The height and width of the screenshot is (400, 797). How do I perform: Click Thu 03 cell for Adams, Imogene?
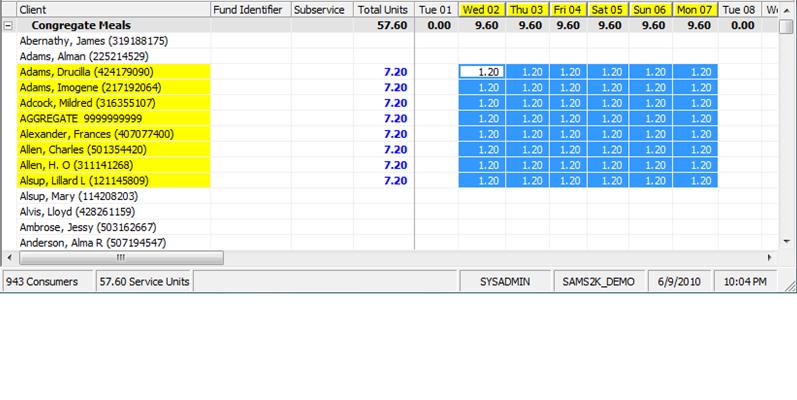coord(528,87)
